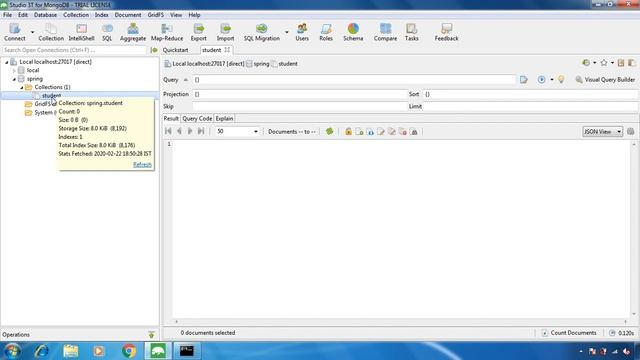Screen dimensions: 640x360
Task: Click the green refresh results icon
Action: pos(329,131)
